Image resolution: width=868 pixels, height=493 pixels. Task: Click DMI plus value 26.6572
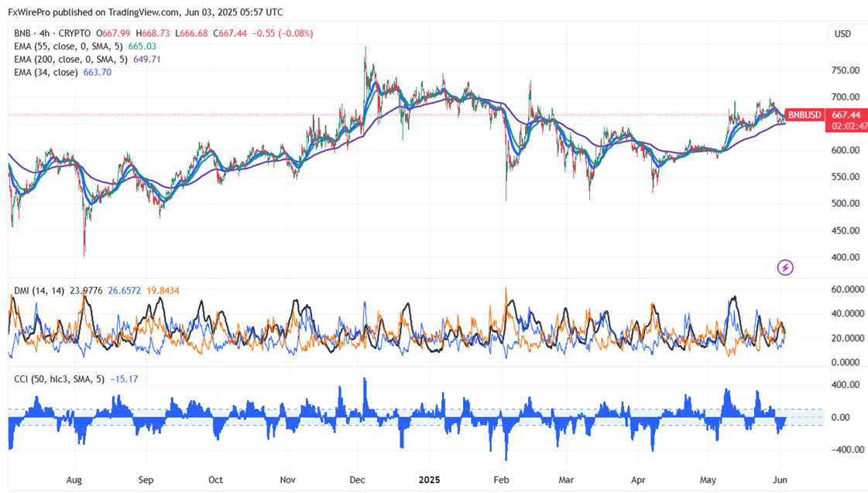(x=125, y=290)
